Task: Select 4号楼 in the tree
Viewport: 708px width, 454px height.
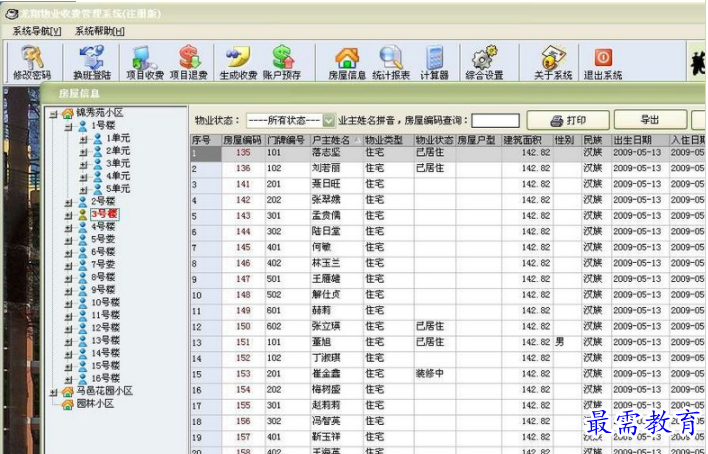Action: tap(103, 227)
